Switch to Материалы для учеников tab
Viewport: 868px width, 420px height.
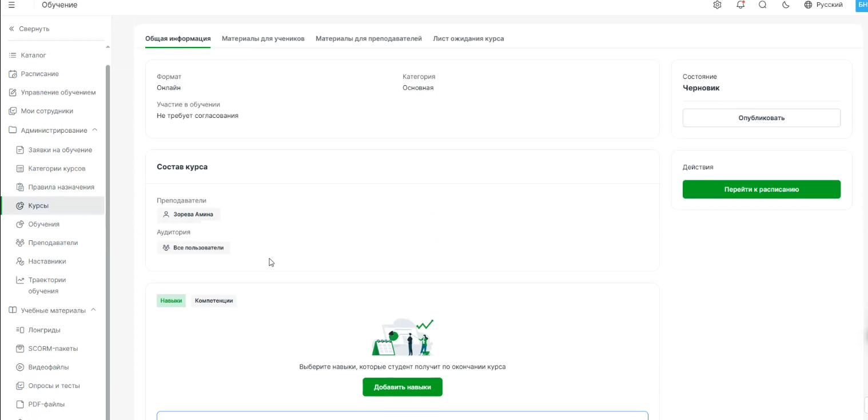click(263, 38)
